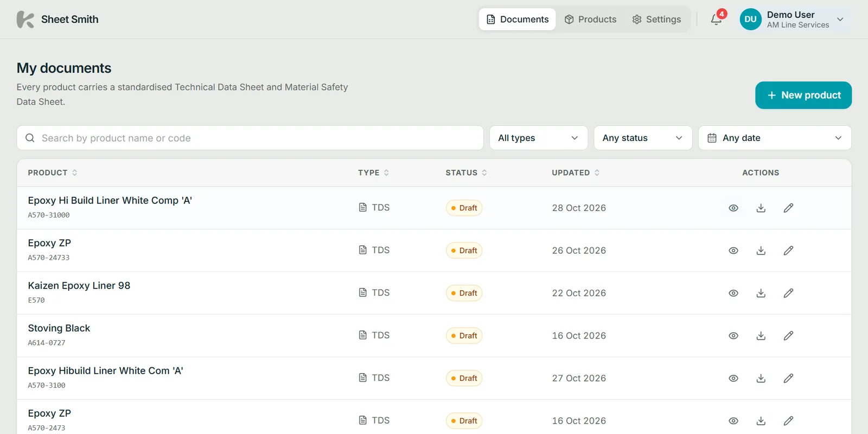Preview the Kaizen Epoxy Liner 98 document
Image resolution: width=868 pixels, height=434 pixels.
pos(733,293)
